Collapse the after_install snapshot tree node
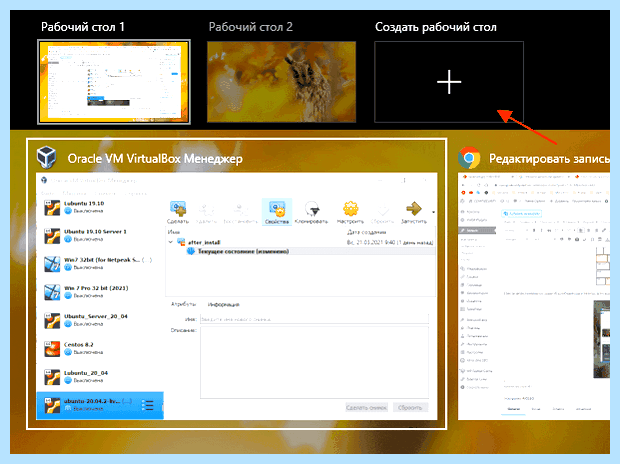 171,242
